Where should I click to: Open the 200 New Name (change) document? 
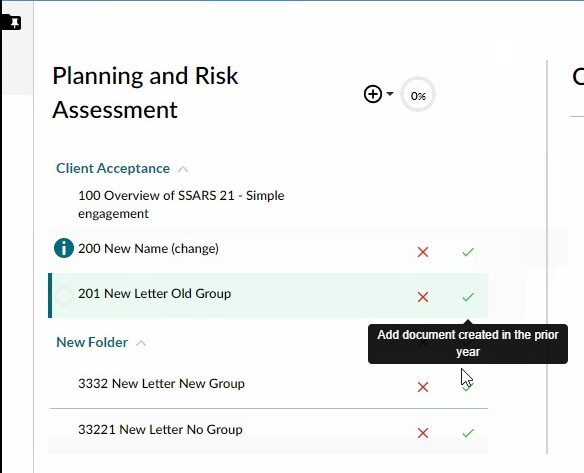[148, 248]
